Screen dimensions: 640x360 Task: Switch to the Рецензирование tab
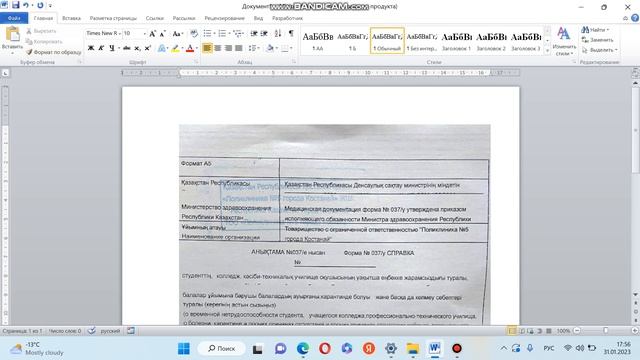click(x=224, y=18)
